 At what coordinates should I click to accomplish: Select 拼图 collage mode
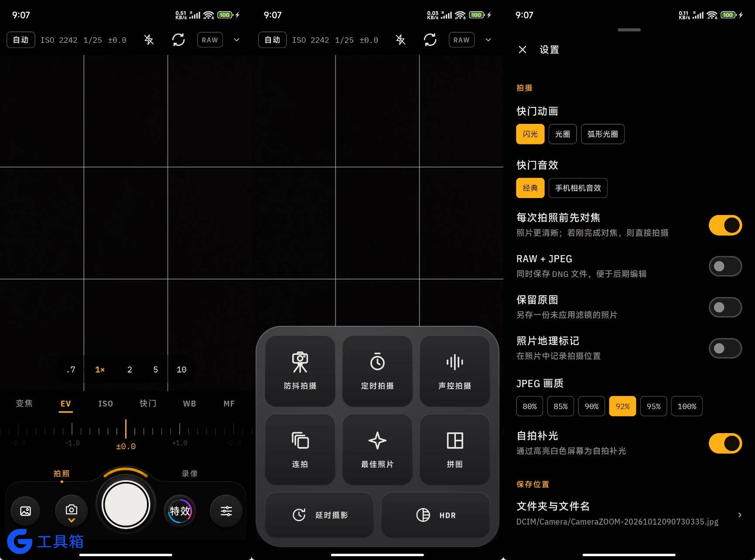(x=454, y=449)
